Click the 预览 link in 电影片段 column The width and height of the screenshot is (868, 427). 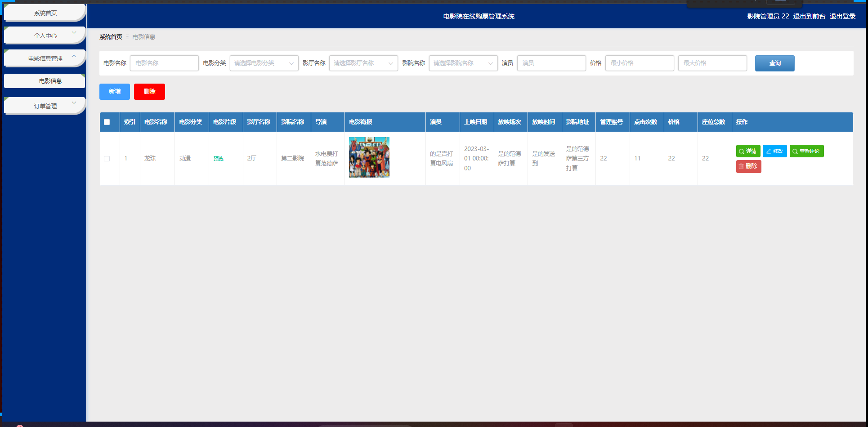click(219, 159)
